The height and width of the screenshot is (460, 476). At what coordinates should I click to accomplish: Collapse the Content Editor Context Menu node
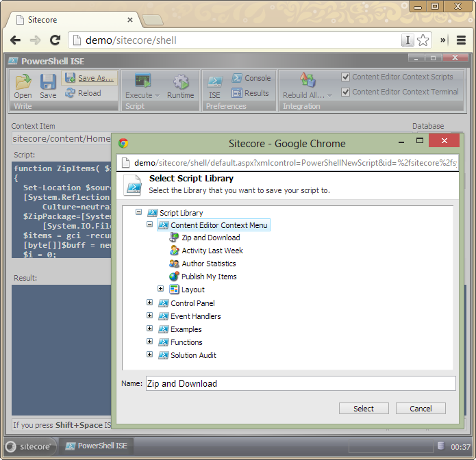pos(150,225)
